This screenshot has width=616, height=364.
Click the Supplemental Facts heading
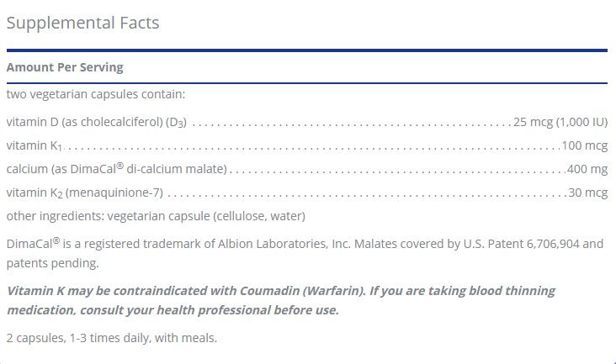tap(83, 23)
